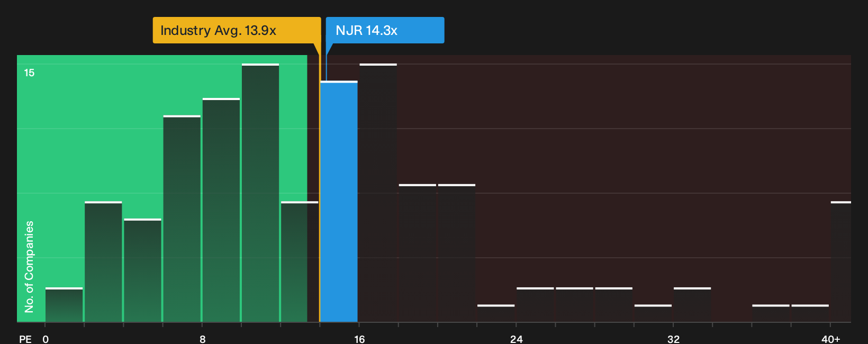Select the bar for PE 8 to 10
The image size is (868, 344).
221,210
